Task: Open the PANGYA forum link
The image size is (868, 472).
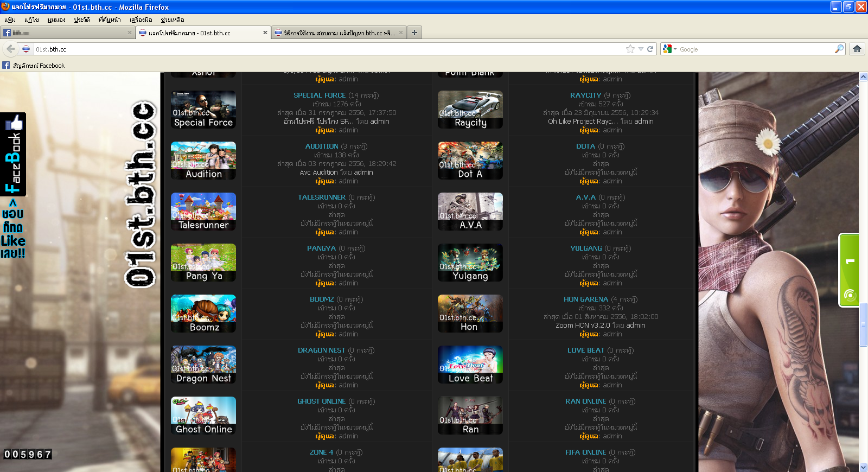Action: (x=322, y=248)
